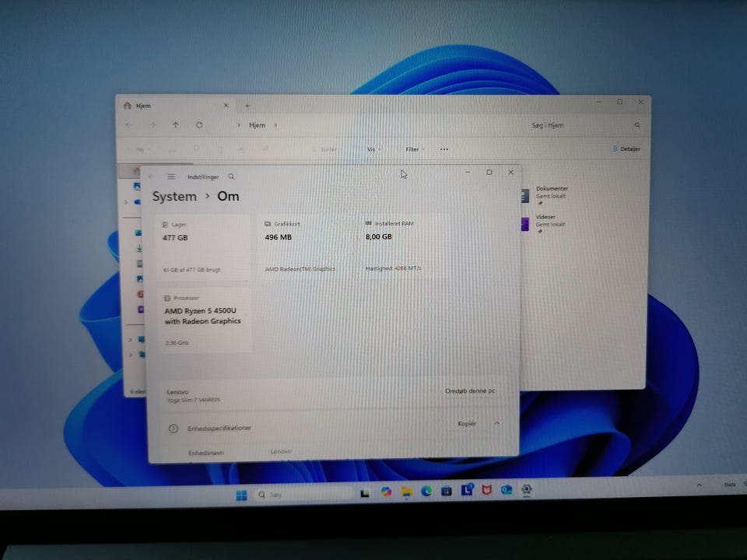Screen dimensions: 747x560
Task: Open the three-dots more options menu
Action: [x=444, y=149]
